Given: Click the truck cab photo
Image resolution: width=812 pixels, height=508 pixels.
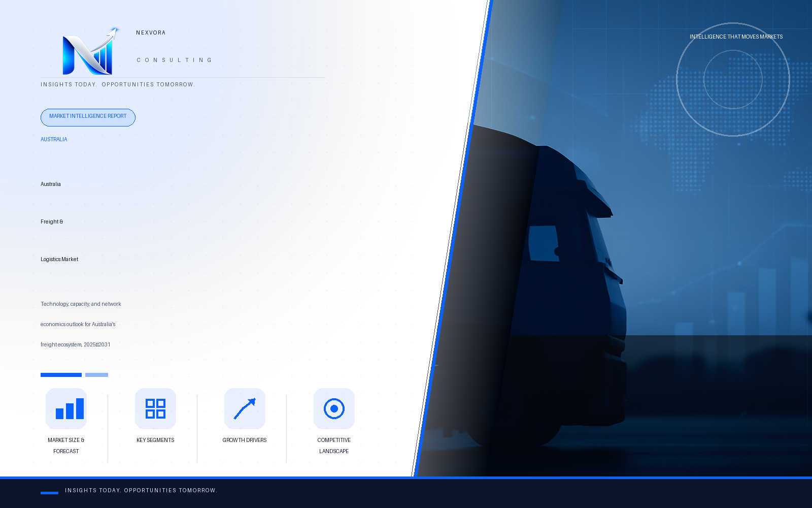Looking at the screenshot, I should (x=614, y=238).
